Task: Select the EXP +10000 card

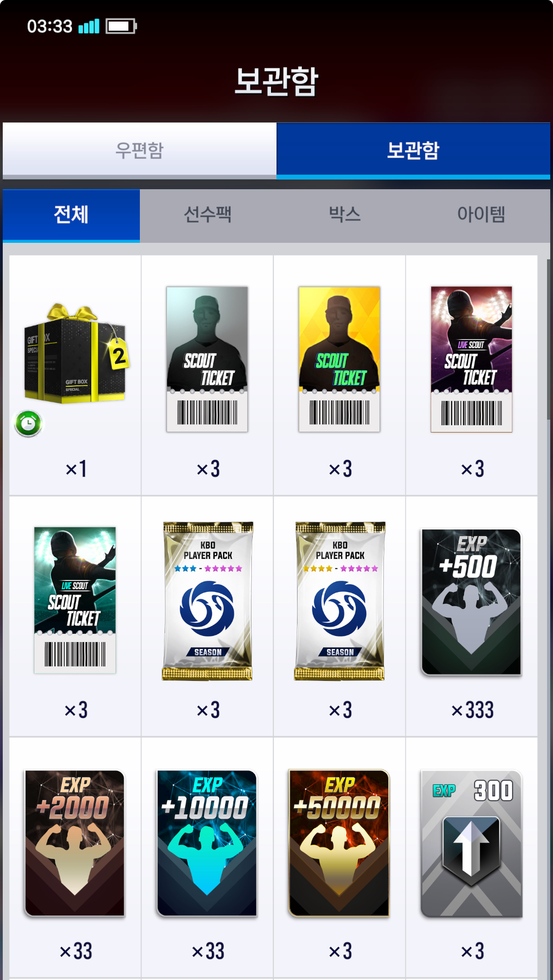Action: coord(207,843)
